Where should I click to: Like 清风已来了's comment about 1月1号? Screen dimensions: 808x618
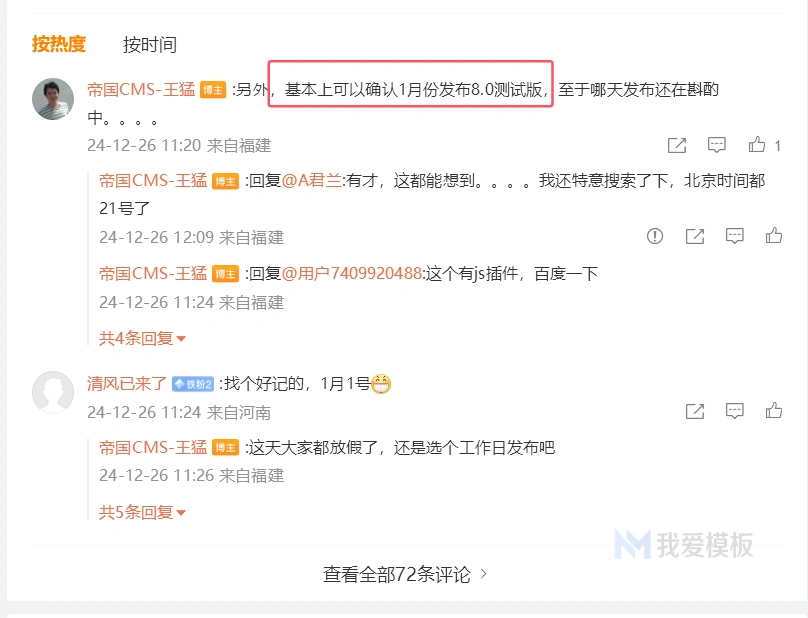point(773,411)
